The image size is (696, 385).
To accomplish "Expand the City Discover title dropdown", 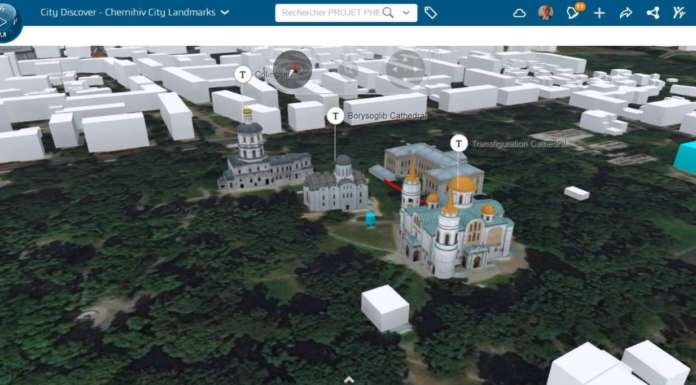I will [225, 12].
